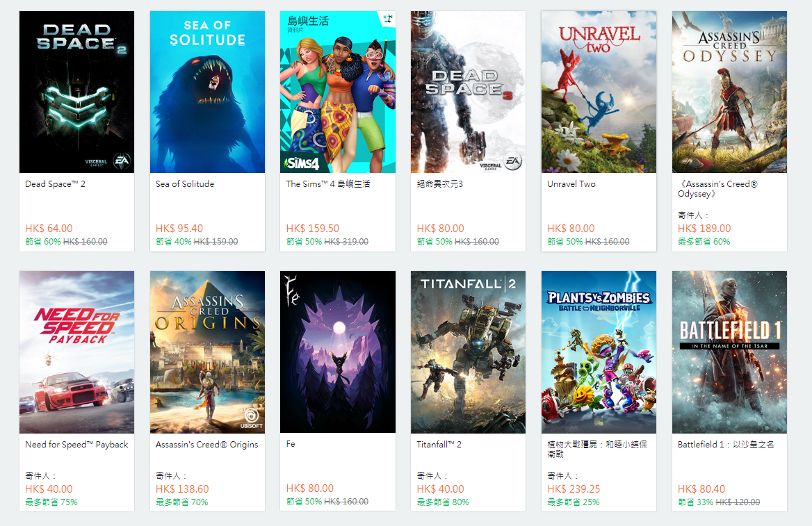Open Plants vs Zombies Neighborville cover
The image size is (812, 526).
(x=599, y=352)
